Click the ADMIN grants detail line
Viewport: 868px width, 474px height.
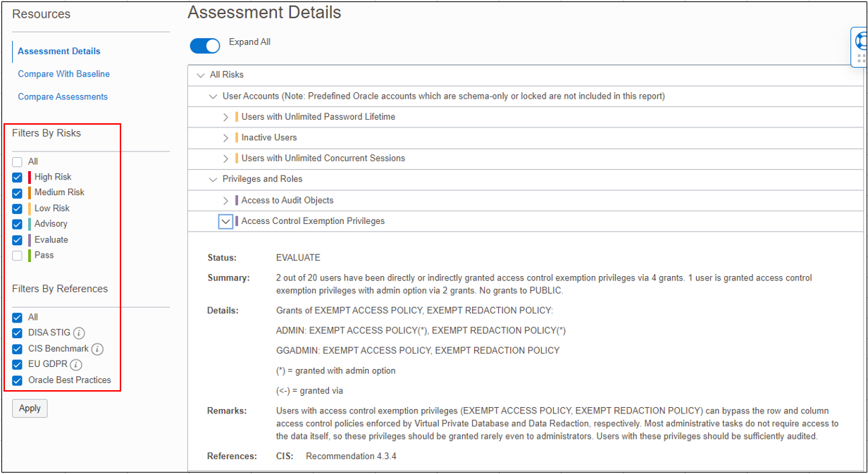tap(421, 330)
